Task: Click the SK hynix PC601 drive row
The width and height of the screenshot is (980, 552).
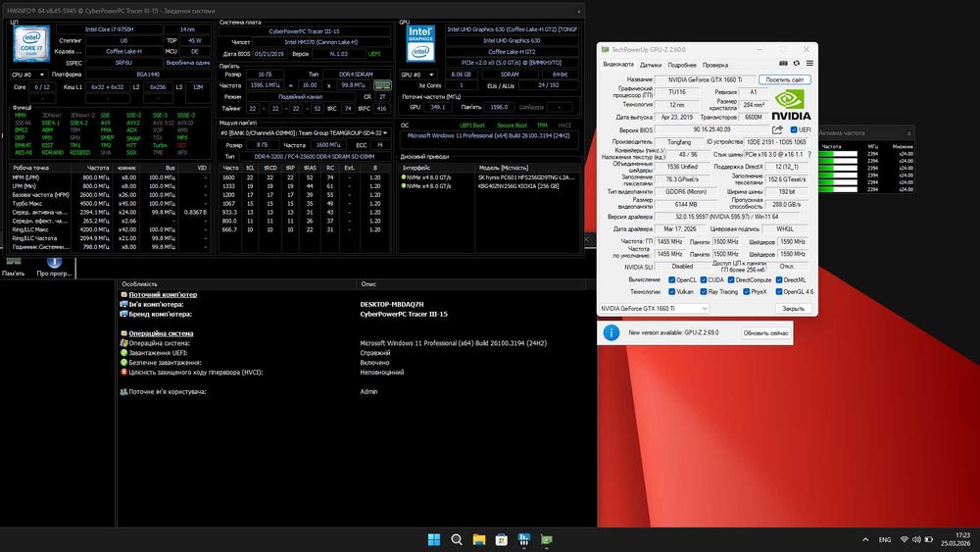Action: pyautogui.click(x=489, y=177)
